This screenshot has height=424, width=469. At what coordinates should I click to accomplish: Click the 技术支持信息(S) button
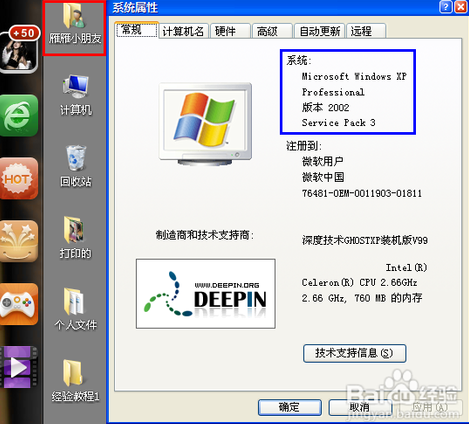click(x=355, y=353)
